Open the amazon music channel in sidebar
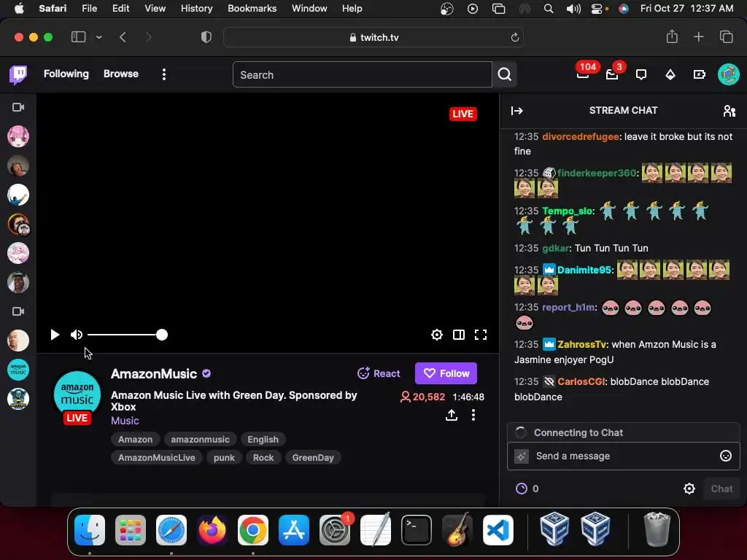The width and height of the screenshot is (747, 560). click(x=18, y=370)
